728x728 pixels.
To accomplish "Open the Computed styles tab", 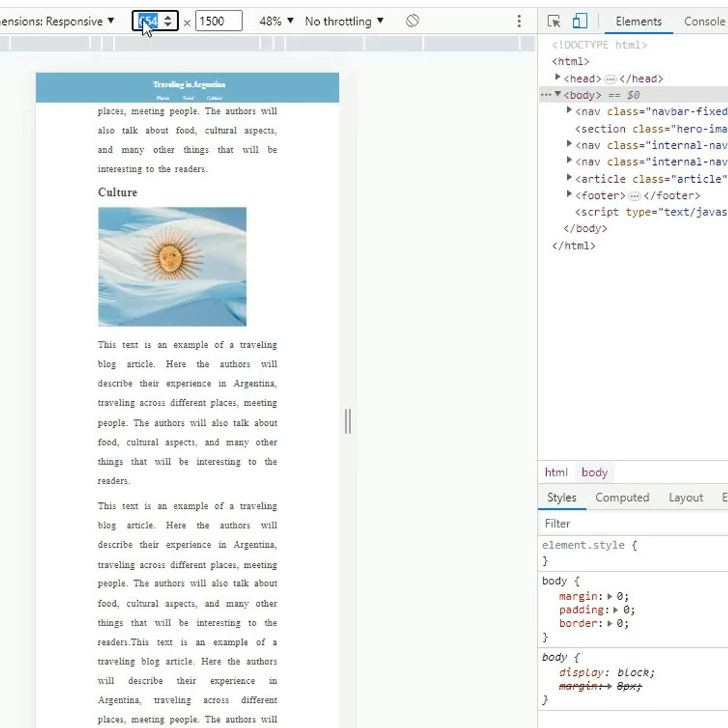I will click(622, 497).
